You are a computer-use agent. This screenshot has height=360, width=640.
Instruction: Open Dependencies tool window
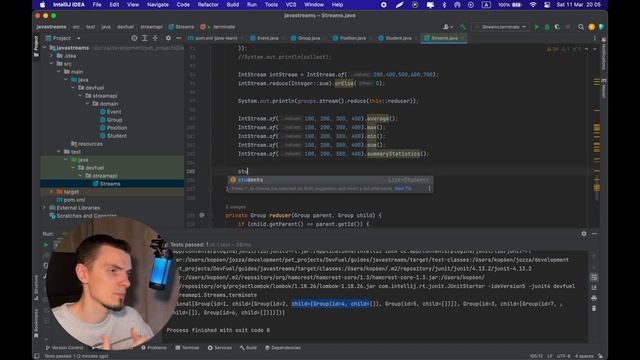tap(283, 348)
